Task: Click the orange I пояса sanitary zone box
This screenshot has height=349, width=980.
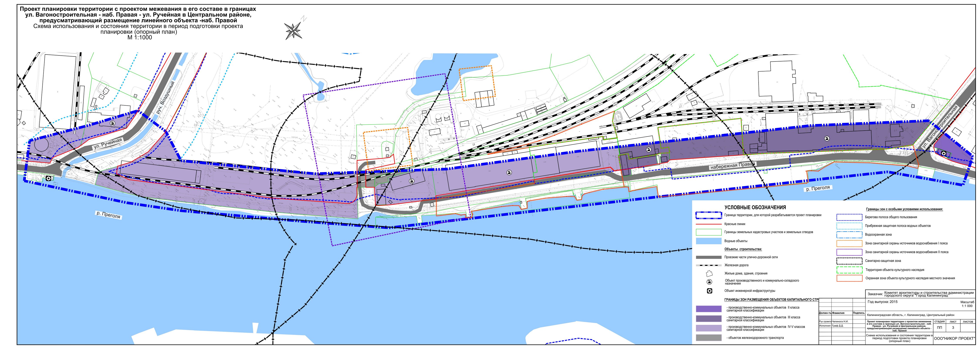Action: click(849, 243)
